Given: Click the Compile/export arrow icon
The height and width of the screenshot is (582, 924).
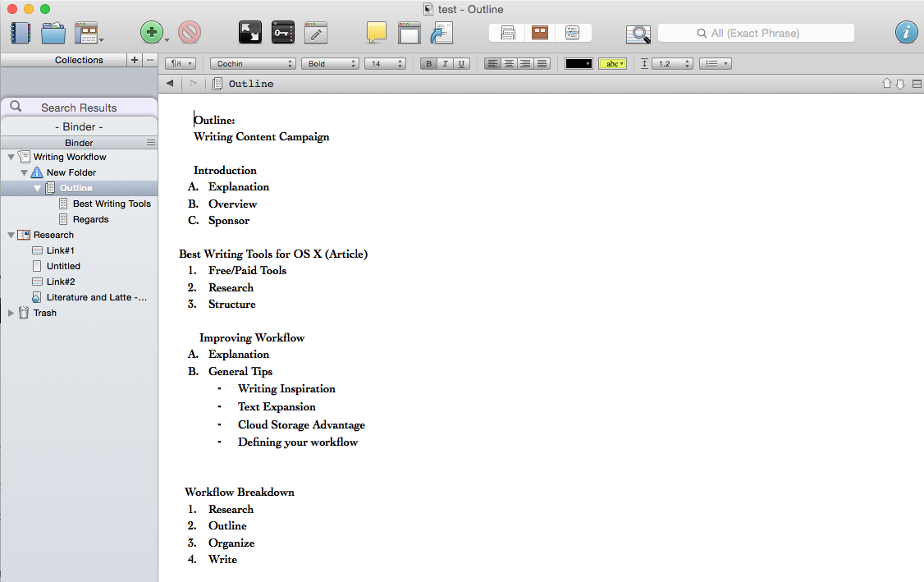Looking at the screenshot, I should (x=441, y=33).
